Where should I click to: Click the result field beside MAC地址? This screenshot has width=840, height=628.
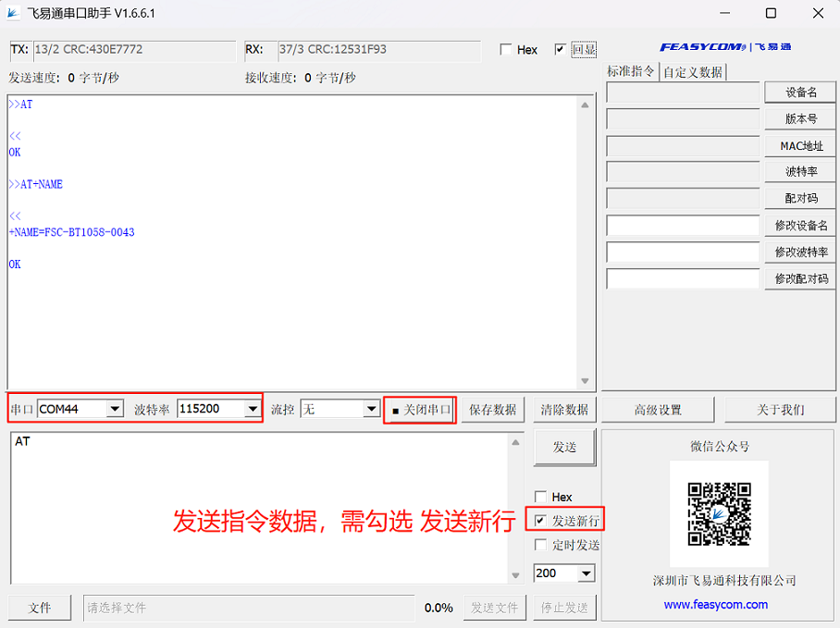tap(683, 145)
